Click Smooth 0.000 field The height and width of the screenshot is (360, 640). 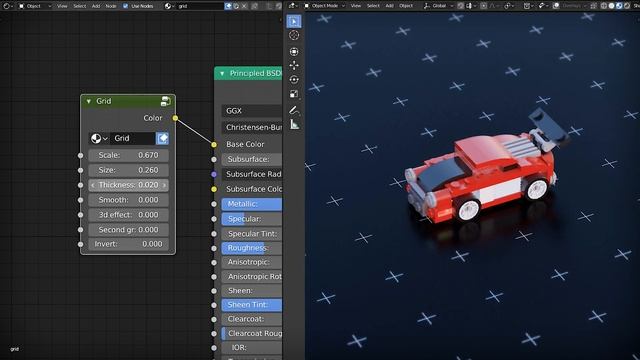coord(128,200)
